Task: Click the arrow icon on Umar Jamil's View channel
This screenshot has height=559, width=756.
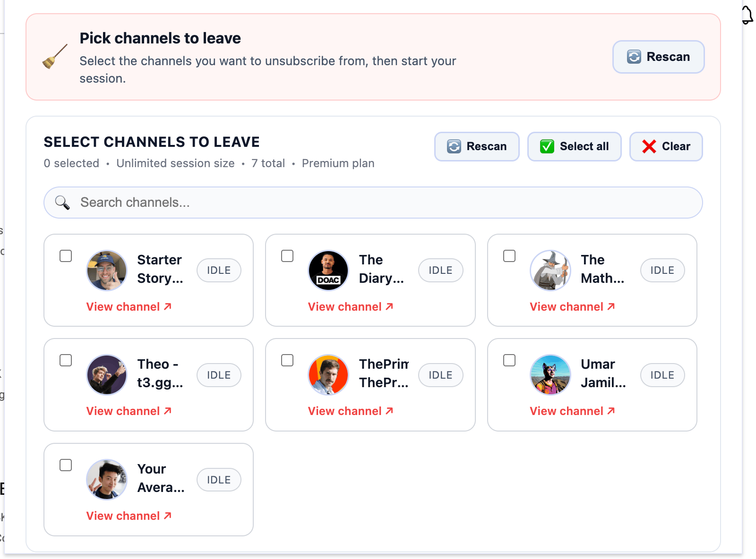Action: (610, 411)
